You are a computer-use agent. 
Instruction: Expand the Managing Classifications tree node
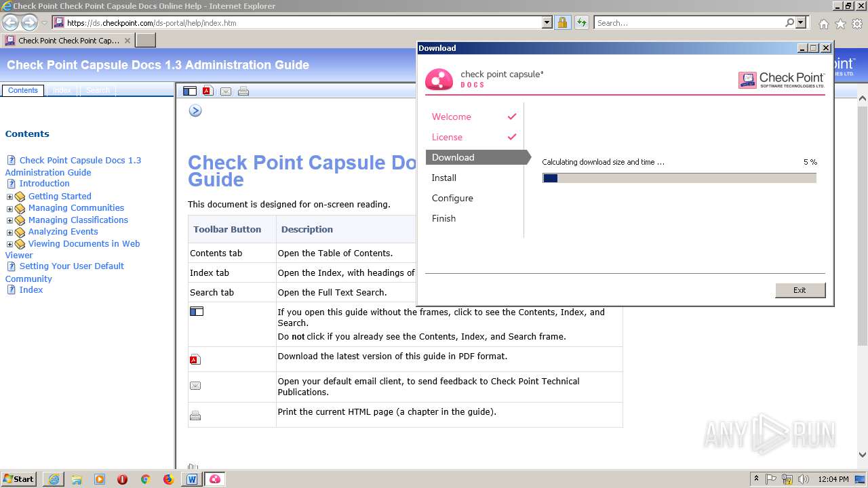click(9, 220)
